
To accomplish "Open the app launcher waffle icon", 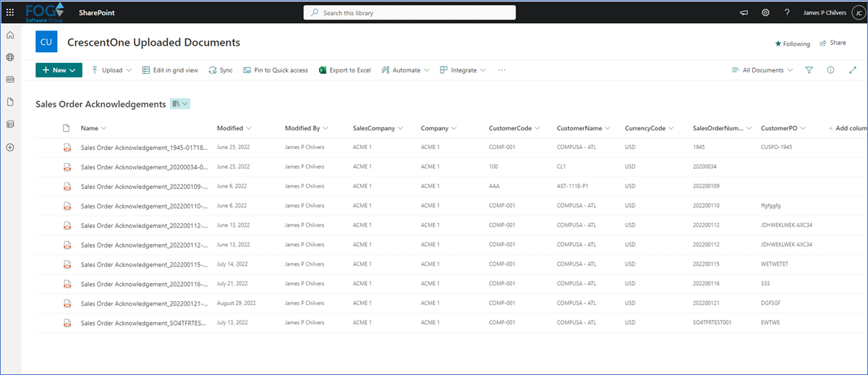I will (10, 12).
